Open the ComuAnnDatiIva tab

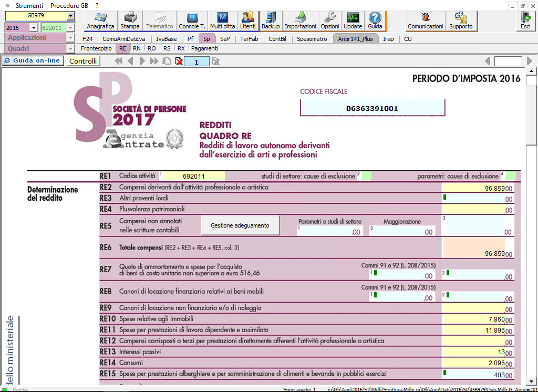124,39
